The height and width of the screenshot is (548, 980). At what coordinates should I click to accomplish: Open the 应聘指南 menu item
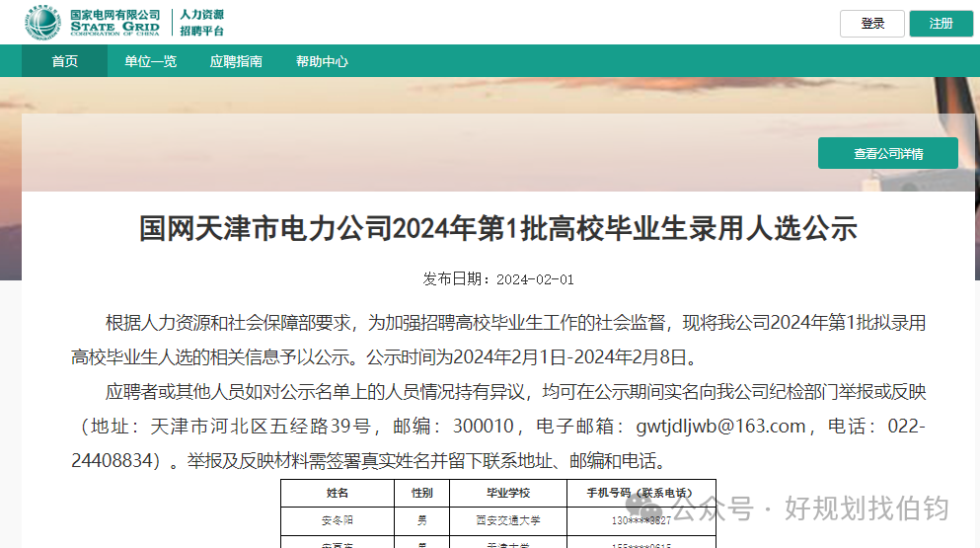click(x=236, y=61)
